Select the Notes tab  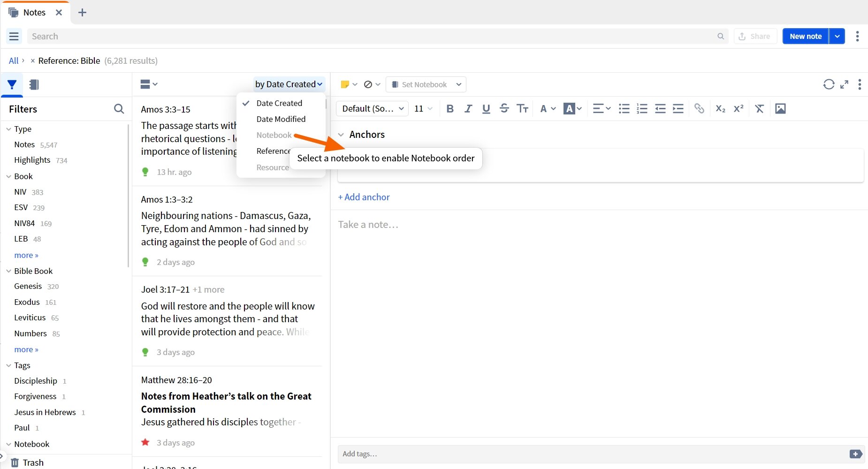tap(34, 13)
